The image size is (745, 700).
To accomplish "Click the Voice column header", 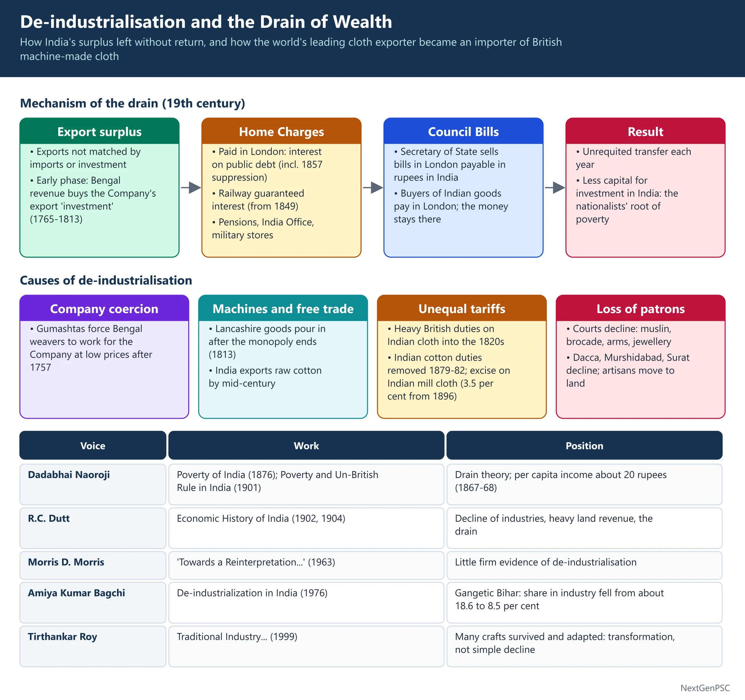I will coord(93,445).
